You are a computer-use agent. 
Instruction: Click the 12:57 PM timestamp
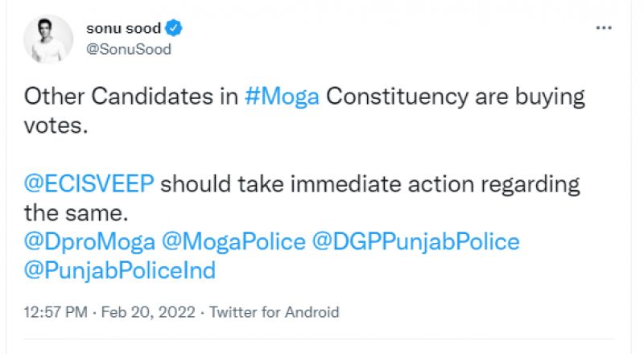54,312
